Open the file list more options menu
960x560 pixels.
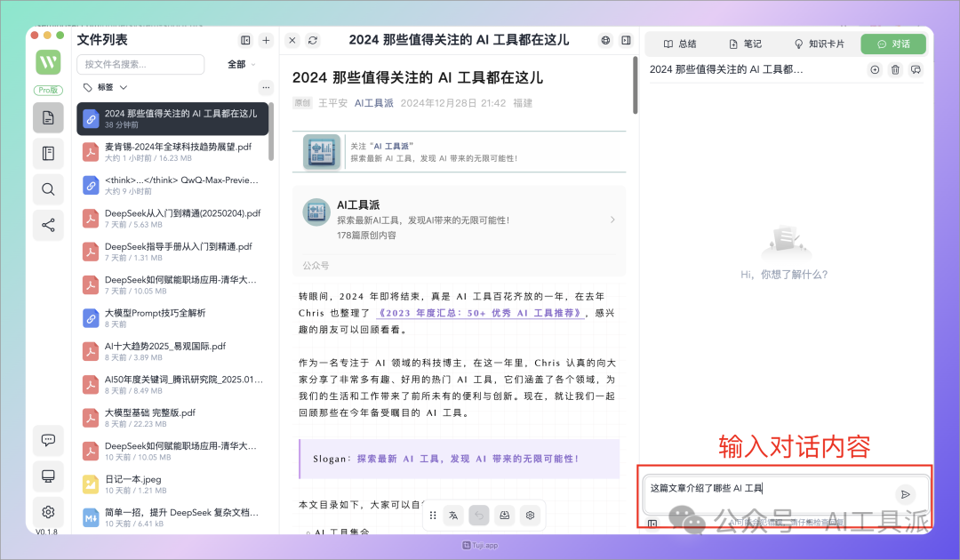(266, 87)
